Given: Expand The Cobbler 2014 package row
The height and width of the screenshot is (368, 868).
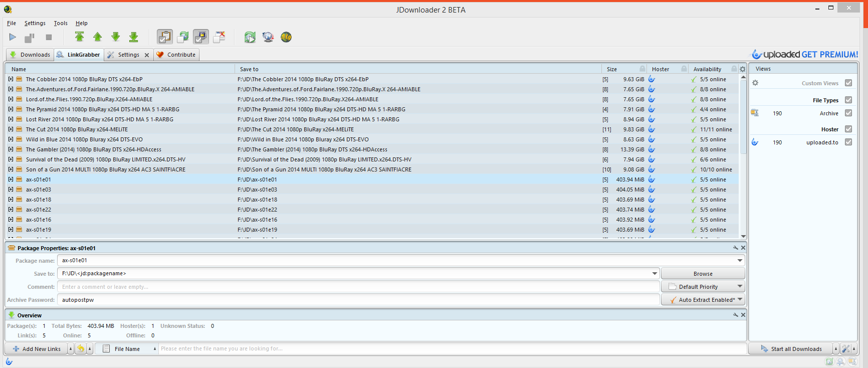Looking at the screenshot, I should (11, 79).
